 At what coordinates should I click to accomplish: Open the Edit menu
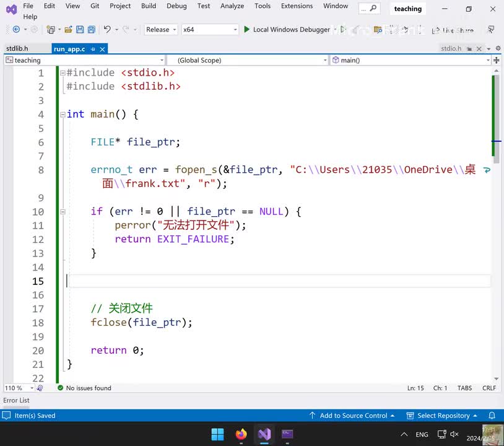[x=49, y=6]
